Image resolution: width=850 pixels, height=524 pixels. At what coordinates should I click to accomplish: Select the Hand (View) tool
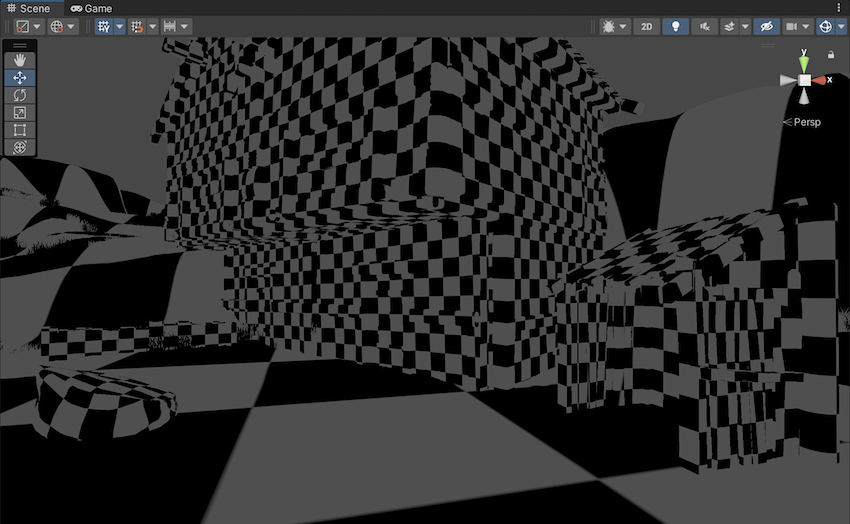20,60
